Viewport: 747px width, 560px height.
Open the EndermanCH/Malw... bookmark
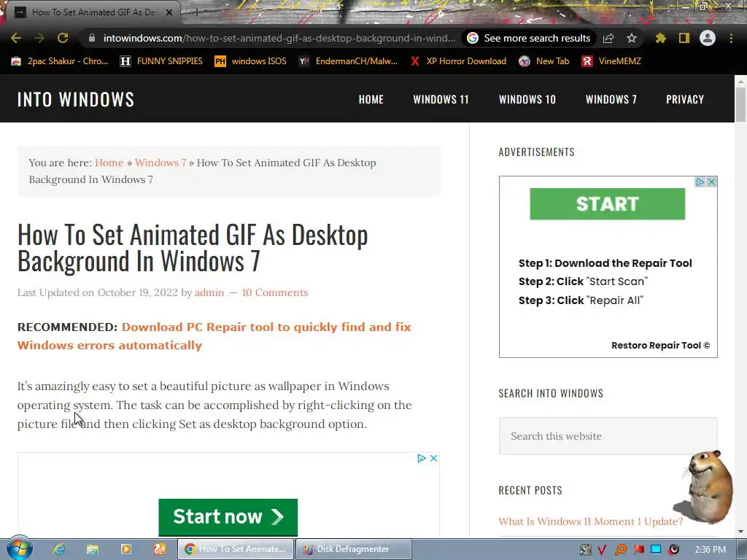pyautogui.click(x=348, y=61)
